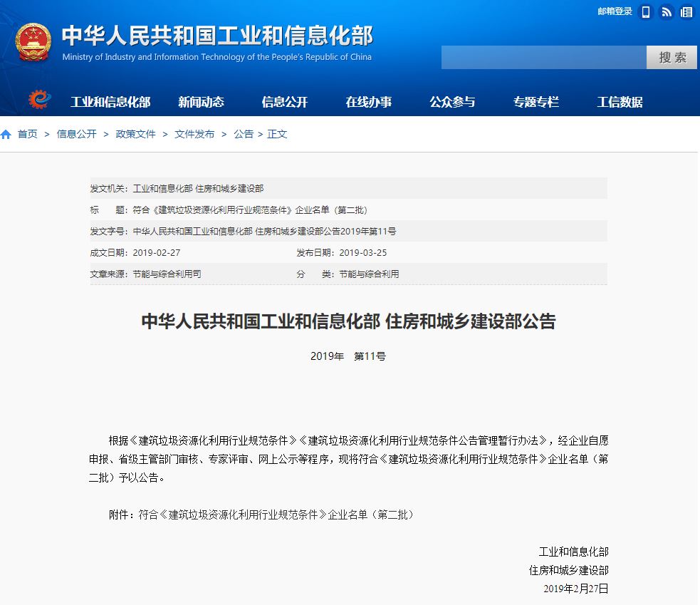
Task: Go to 文件发布 in breadcrumb
Action: pos(194,134)
